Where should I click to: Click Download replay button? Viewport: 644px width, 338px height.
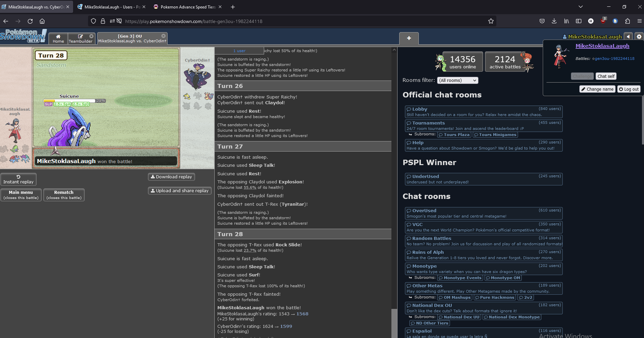(x=171, y=177)
